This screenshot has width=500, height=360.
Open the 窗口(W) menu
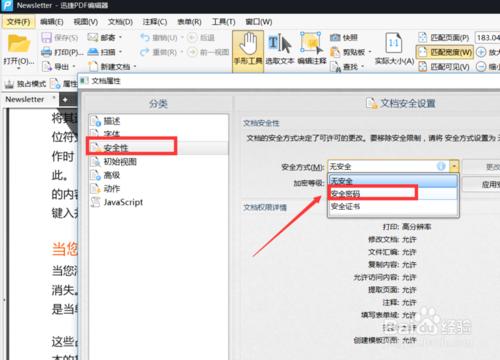tap(259, 22)
